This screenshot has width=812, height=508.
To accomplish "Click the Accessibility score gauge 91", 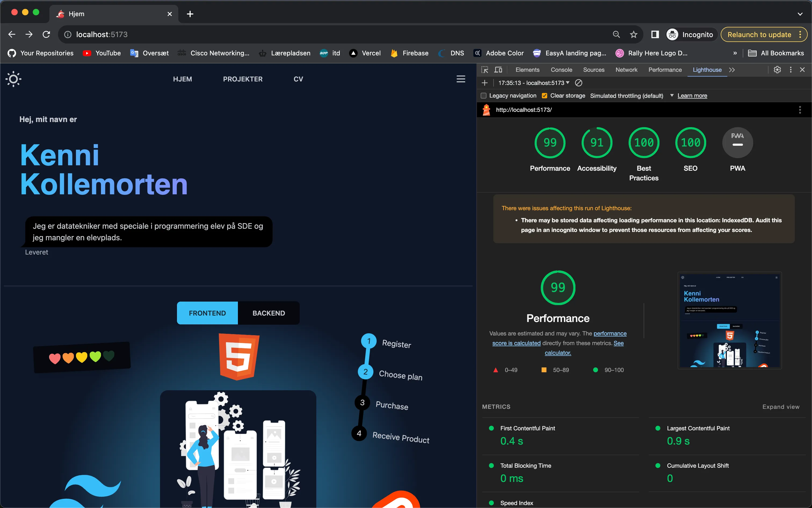I will point(597,143).
